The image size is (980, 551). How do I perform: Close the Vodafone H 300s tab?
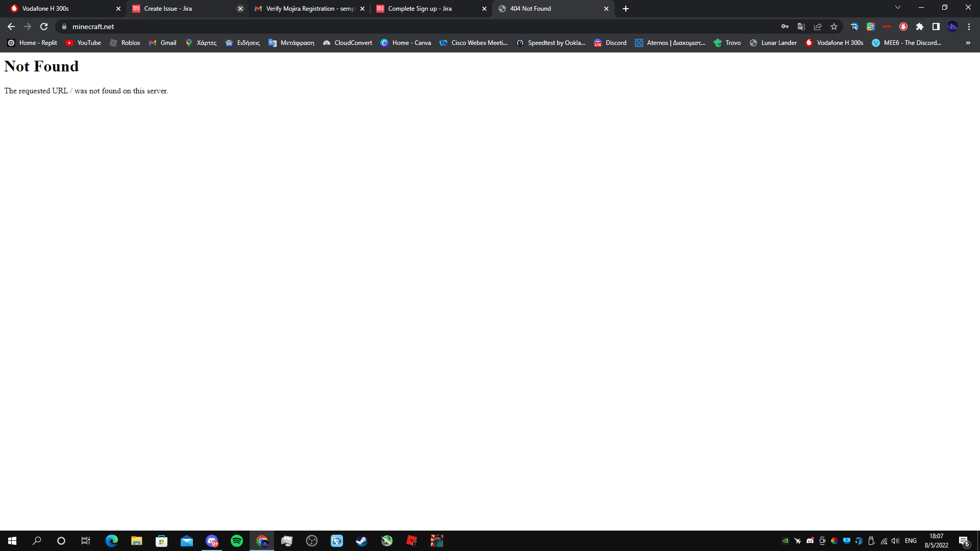click(118, 9)
